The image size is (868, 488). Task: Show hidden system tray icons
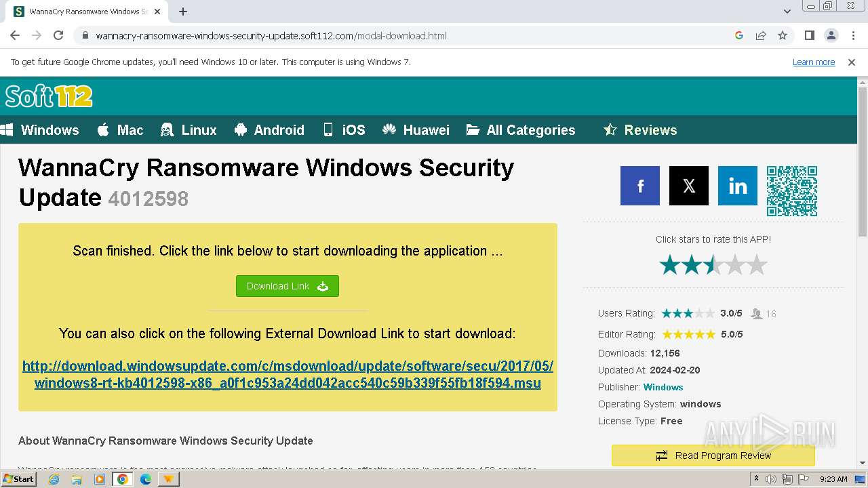pos(756,479)
